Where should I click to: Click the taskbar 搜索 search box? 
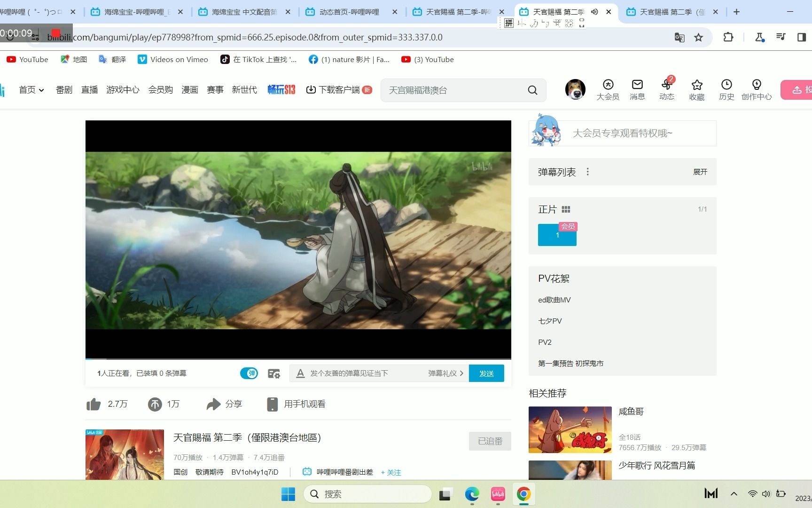coord(367,494)
